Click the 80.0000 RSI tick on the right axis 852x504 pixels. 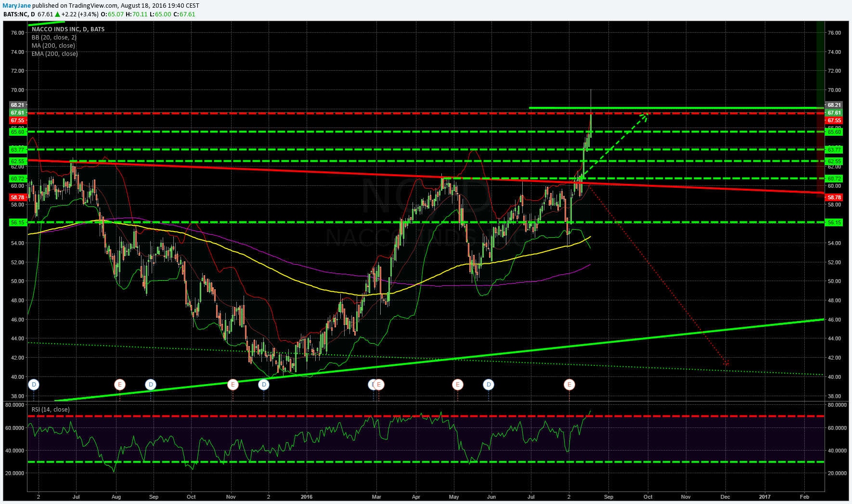(837, 405)
